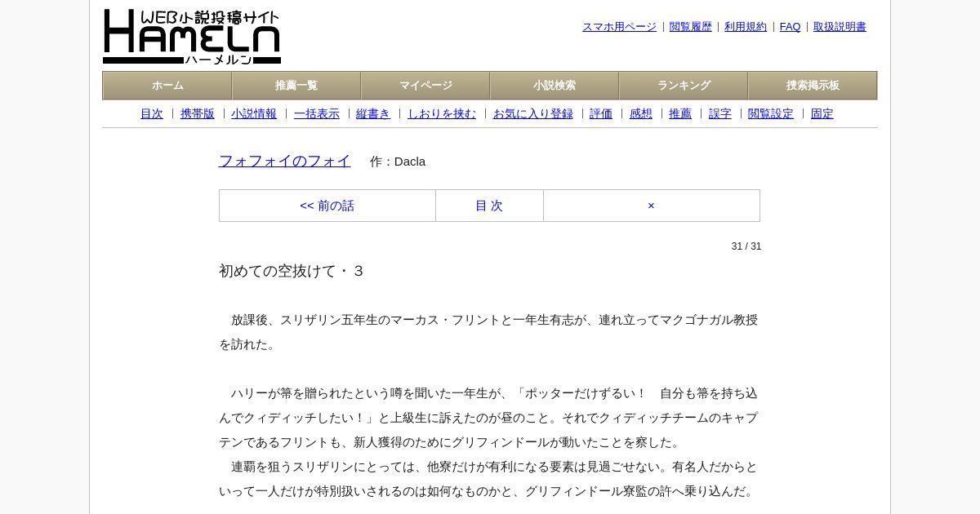
Task: Go to the ホーム tab
Action: point(167,86)
